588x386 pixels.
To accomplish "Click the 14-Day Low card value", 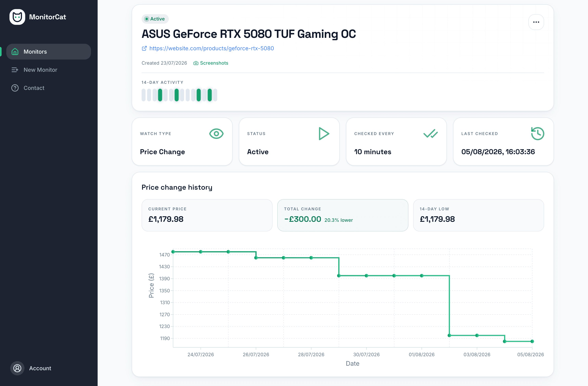I will [x=437, y=219].
